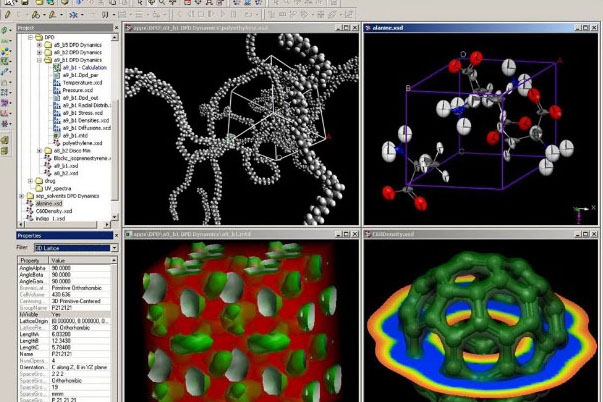The image size is (603, 402).
Task: Activate the magnifier zoom tool
Action: pos(162,2)
